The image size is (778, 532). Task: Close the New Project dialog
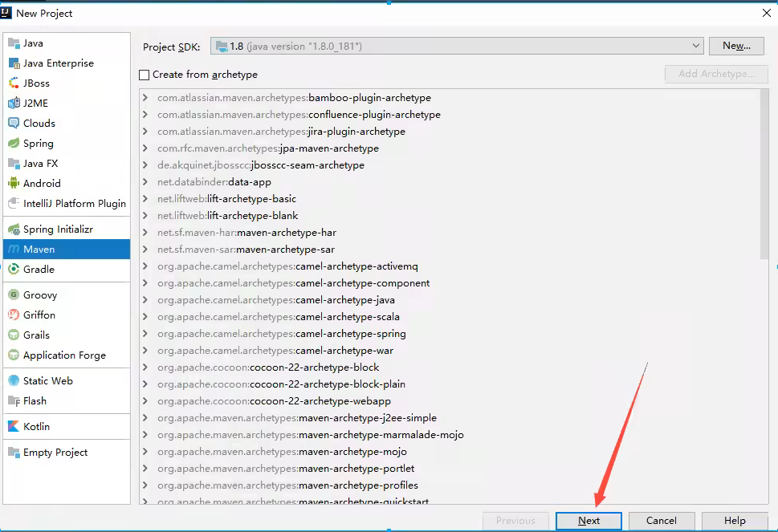(x=767, y=13)
